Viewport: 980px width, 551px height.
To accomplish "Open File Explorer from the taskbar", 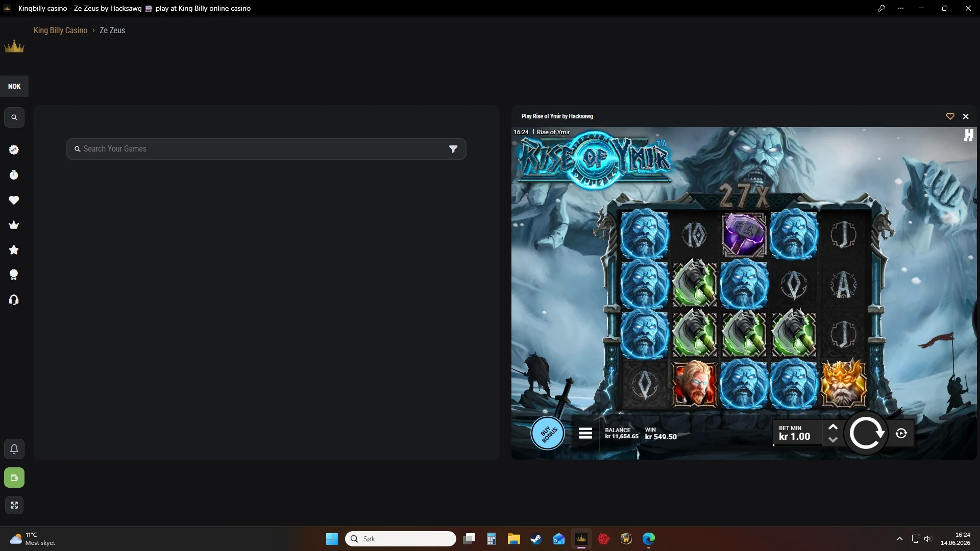I will tap(513, 539).
